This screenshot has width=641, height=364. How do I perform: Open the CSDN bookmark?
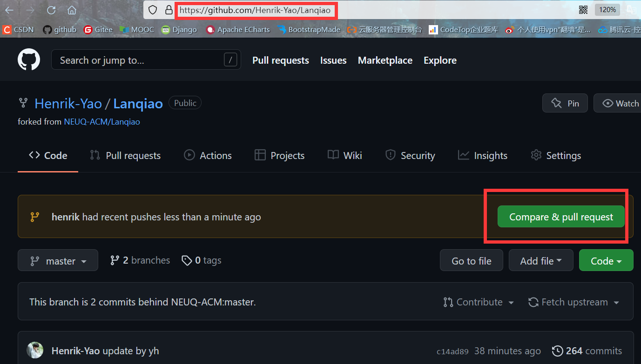19,29
